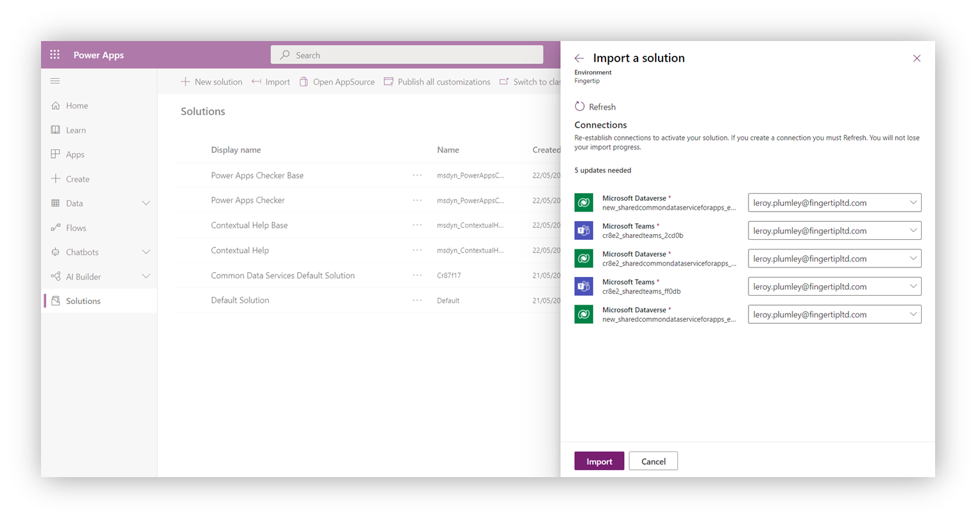Open more options for Contextual Help
The height and width of the screenshot is (522, 980).
(417, 250)
